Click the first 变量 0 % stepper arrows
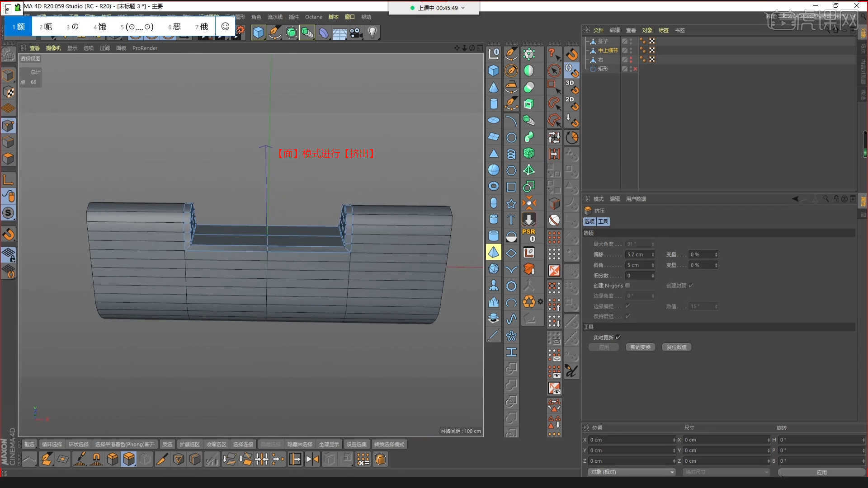This screenshot has height=488, width=868. [716, 255]
